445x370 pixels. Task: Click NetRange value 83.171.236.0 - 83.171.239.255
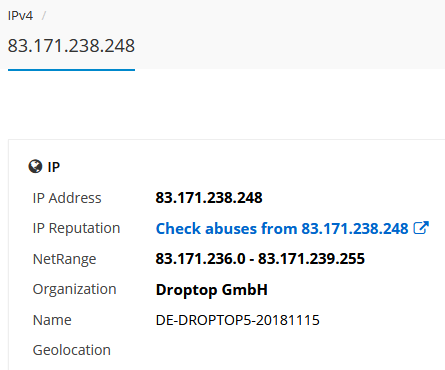point(260,259)
